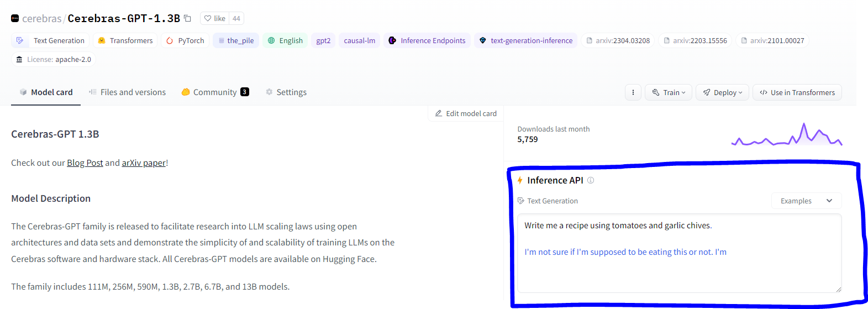Click the Edit model card pencil icon
The width and height of the screenshot is (868, 309).
click(x=439, y=113)
